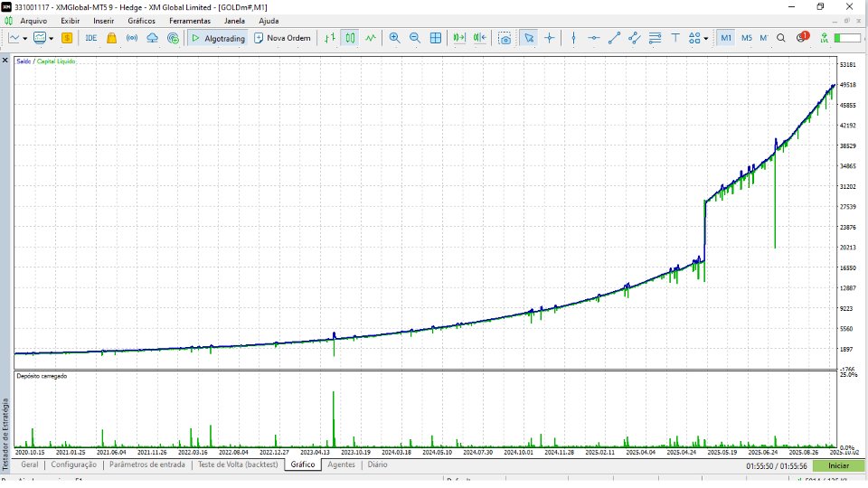868x488 pixels.
Task: Switch to M1 timeframe
Action: 726,38
